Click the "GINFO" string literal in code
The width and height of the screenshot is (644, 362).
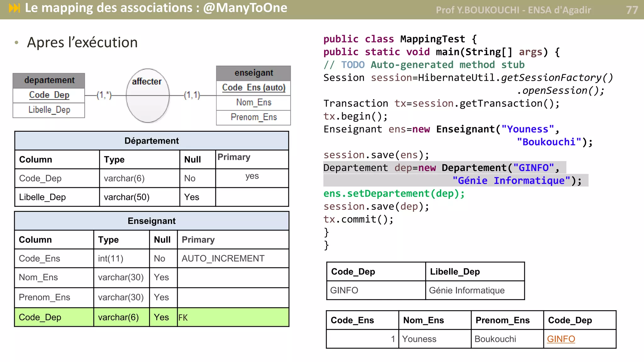[533, 168]
